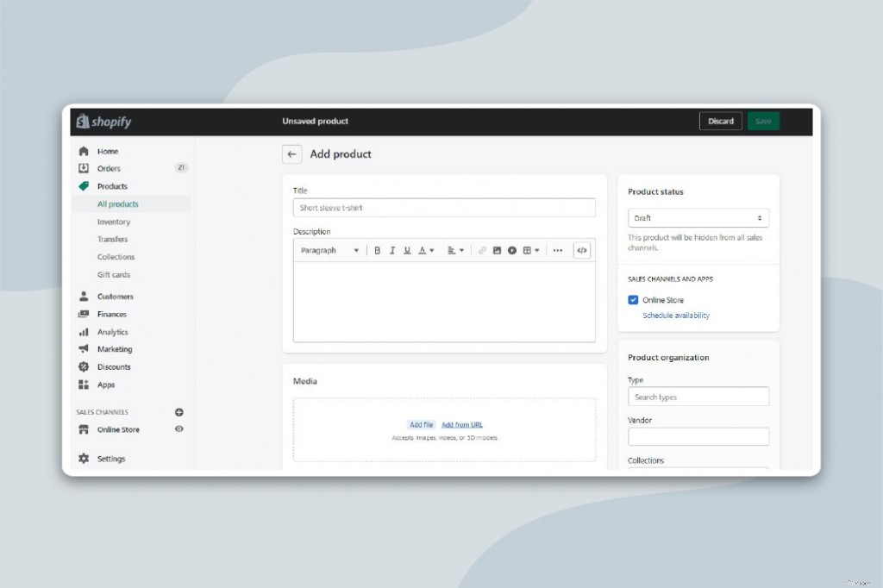Image resolution: width=883 pixels, height=588 pixels.
Task: Click the Discounts sidebar icon
Action: pyautogui.click(x=84, y=366)
